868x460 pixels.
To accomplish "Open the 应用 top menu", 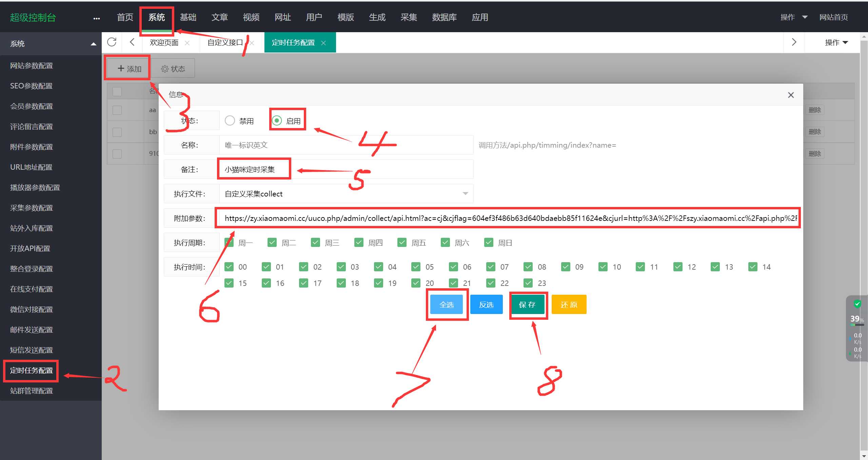I will tap(480, 17).
